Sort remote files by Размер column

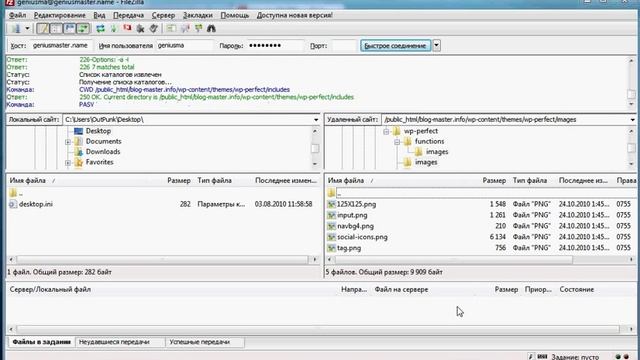(494, 180)
